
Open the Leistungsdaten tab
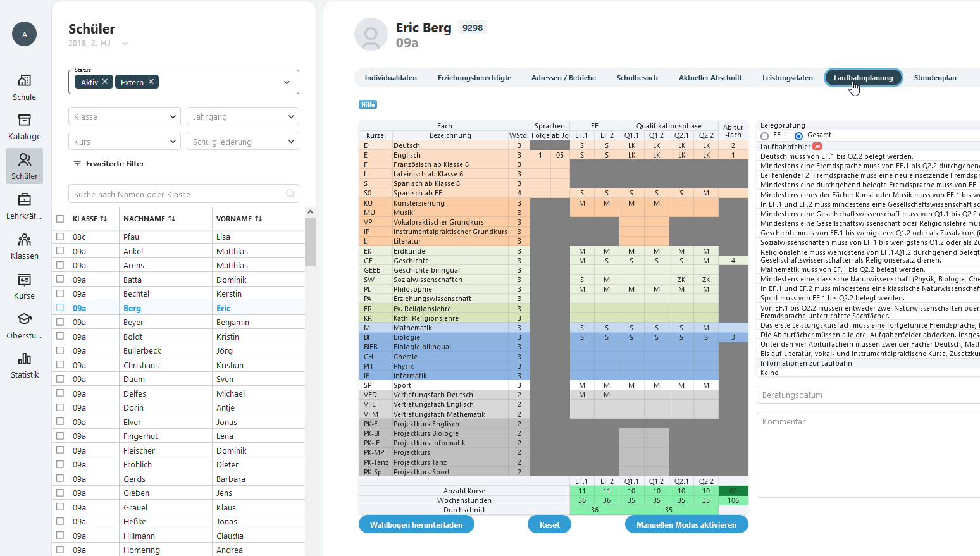[788, 78]
